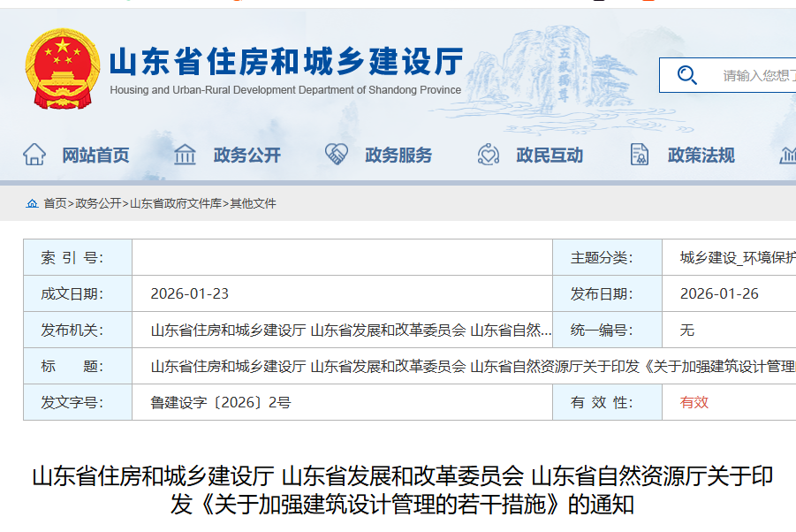The image size is (796, 532).
Task: Click the document icon beside 政策法规
Action: coord(640,155)
